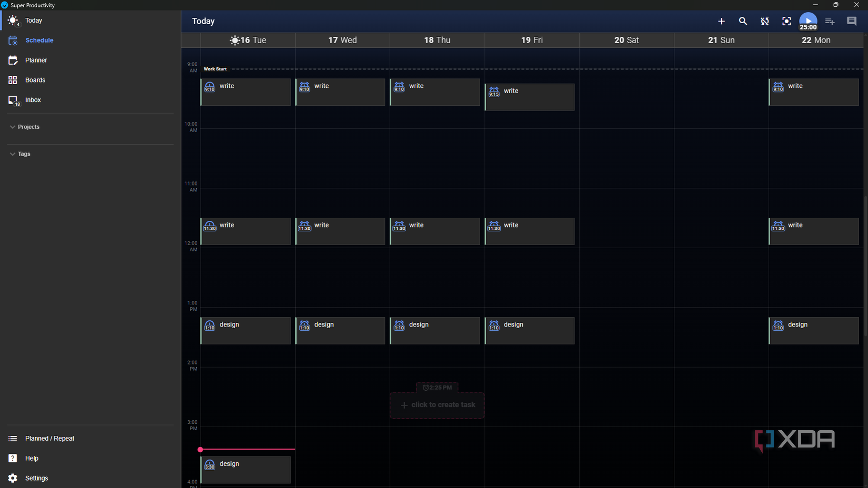868x488 pixels.
Task: Open Wednesday 1:10 design task
Action: (x=340, y=331)
